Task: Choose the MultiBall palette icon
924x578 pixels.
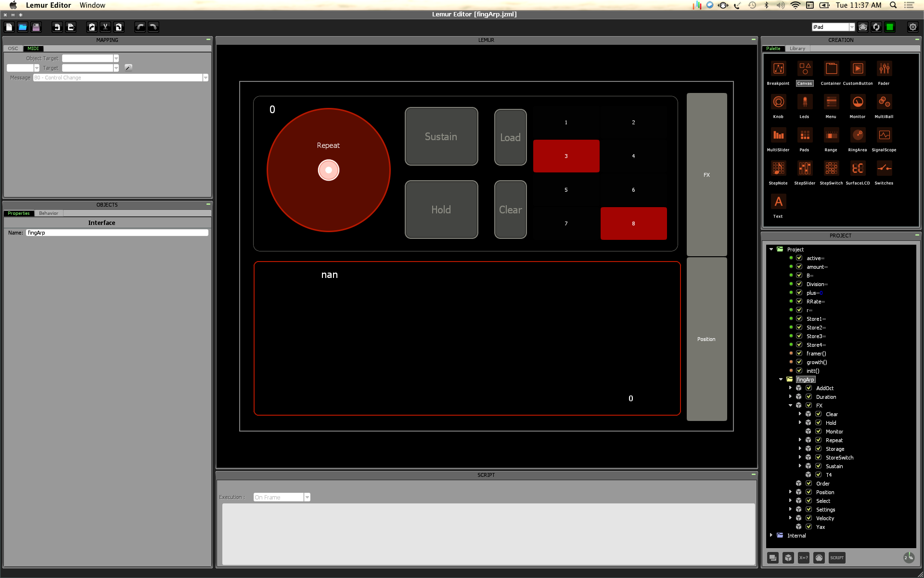Action: point(884,102)
